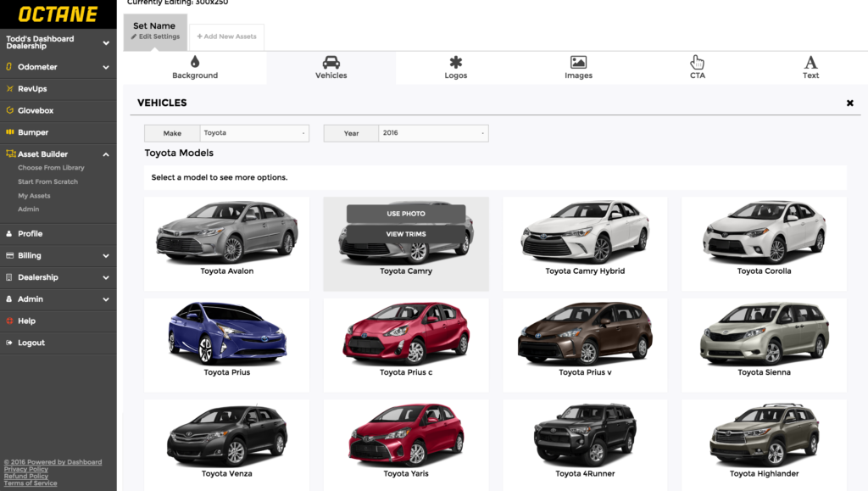The image size is (868, 491).
Task: Expand the Dealership menu chevron
Action: pyautogui.click(x=106, y=277)
